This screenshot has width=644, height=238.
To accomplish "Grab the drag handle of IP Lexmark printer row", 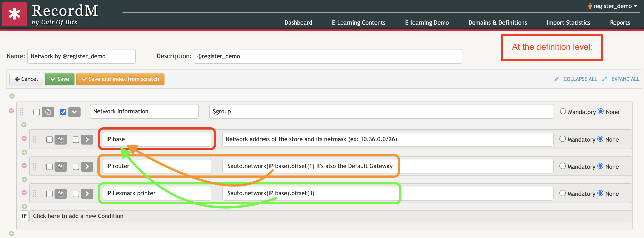I will [34, 194].
